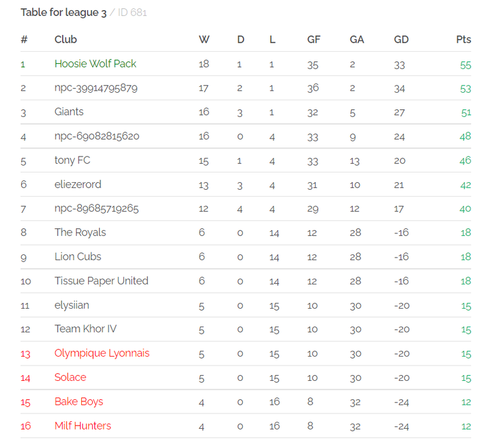This screenshot has width=491, height=448.
Task: Open the Giants club page
Action: tap(69, 112)
